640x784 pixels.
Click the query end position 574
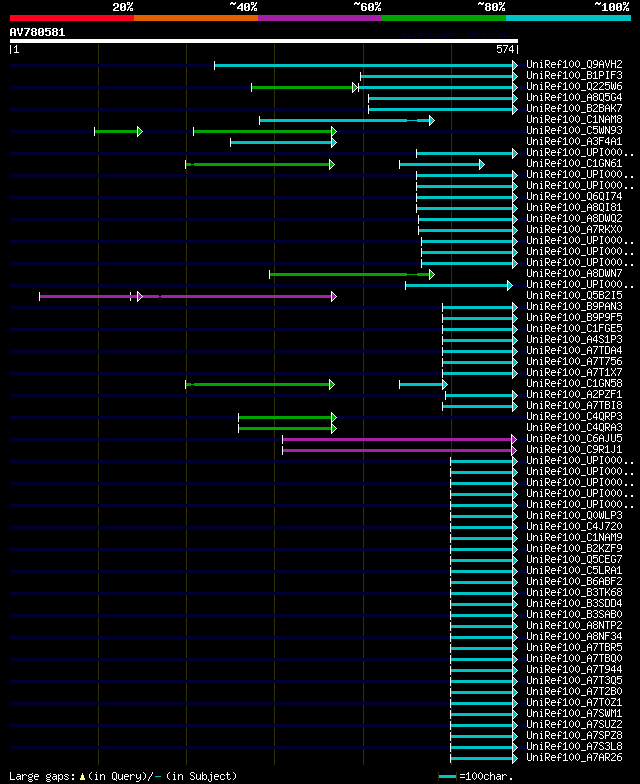pyautogui.click(x=505, y=49)
